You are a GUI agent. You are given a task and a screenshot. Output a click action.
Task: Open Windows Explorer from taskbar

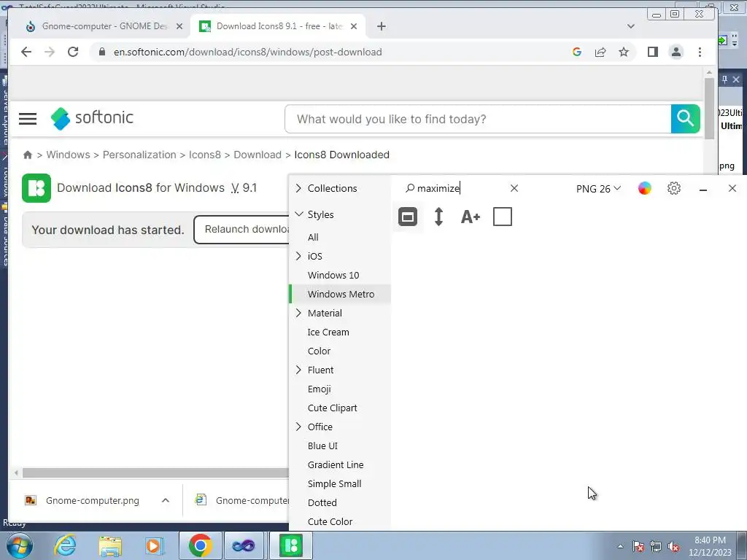pos(110,545)
